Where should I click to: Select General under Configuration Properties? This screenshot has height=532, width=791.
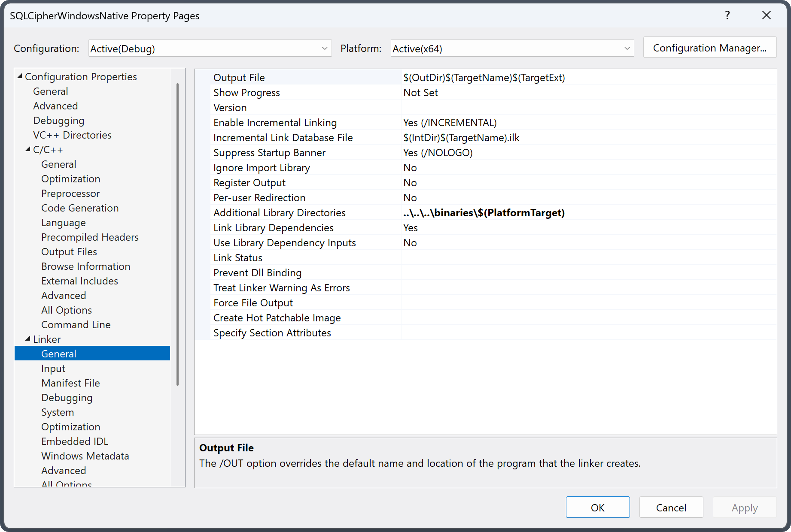click(51, 91)
